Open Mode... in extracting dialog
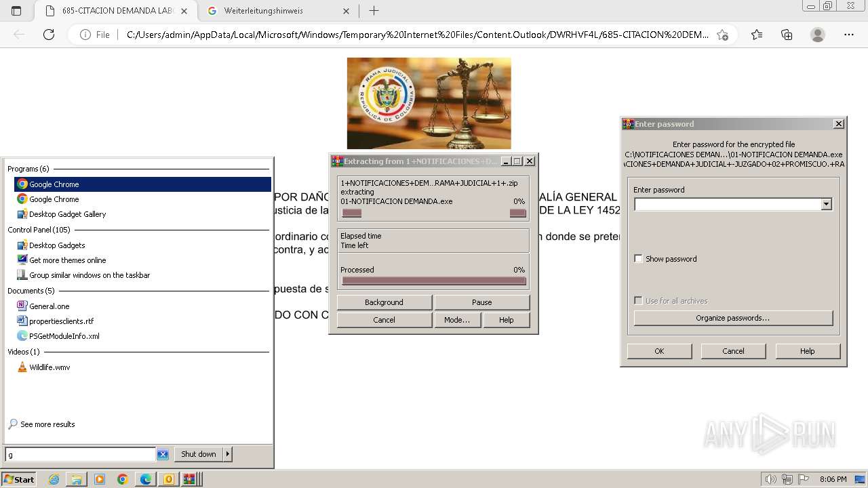The width and height of the screenshot is (868, 488). click(457, 320)
